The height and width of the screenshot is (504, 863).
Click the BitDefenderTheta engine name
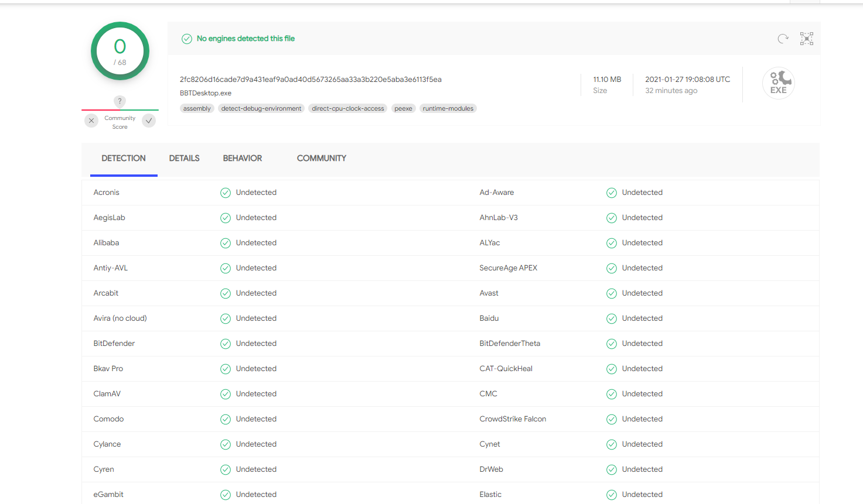tap(510, 344)
